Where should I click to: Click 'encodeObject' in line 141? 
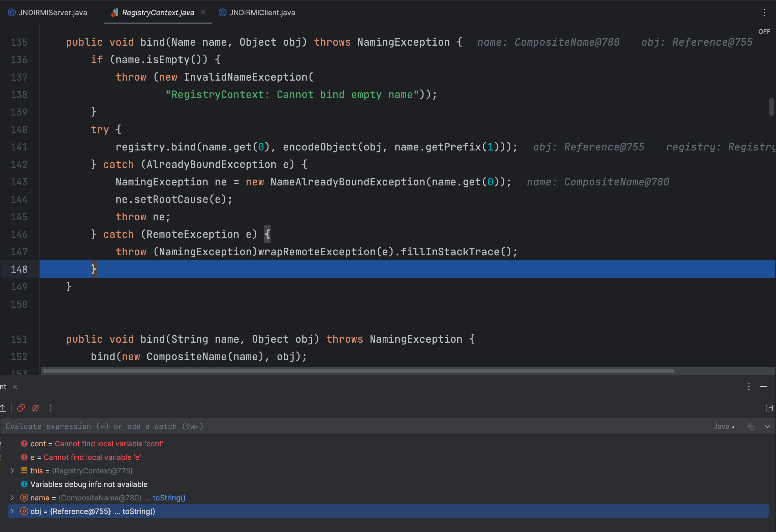320,147
